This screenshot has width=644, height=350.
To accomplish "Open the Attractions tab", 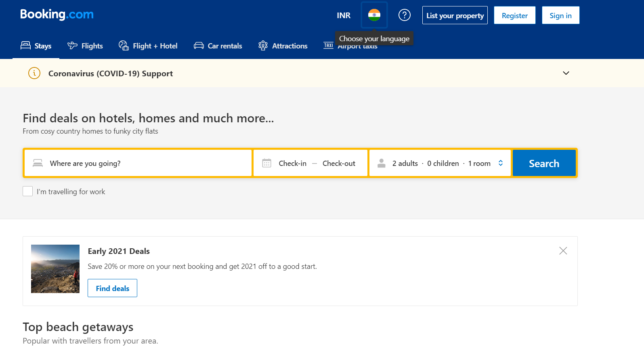I will coord(283,46).
